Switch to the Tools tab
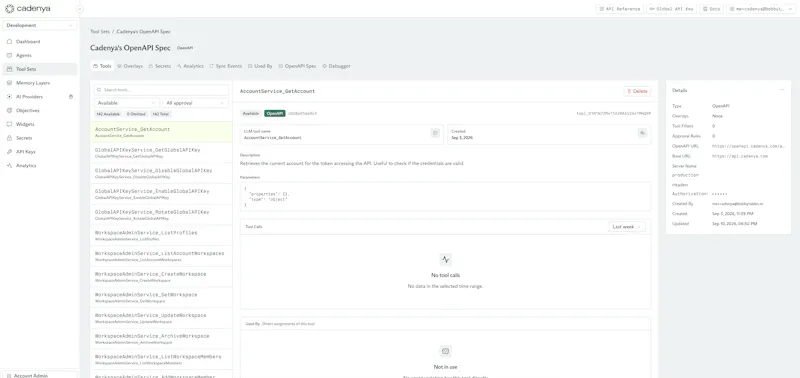 click(102, 66)
